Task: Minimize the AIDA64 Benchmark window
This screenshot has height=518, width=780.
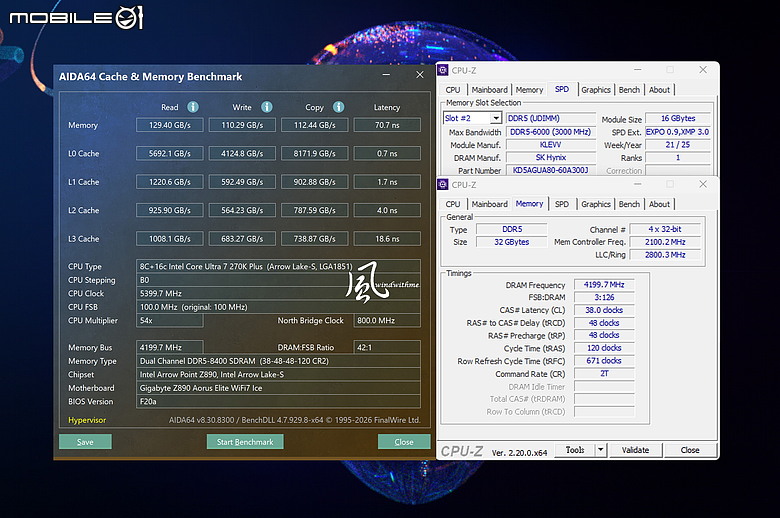Action: point(386,75)
